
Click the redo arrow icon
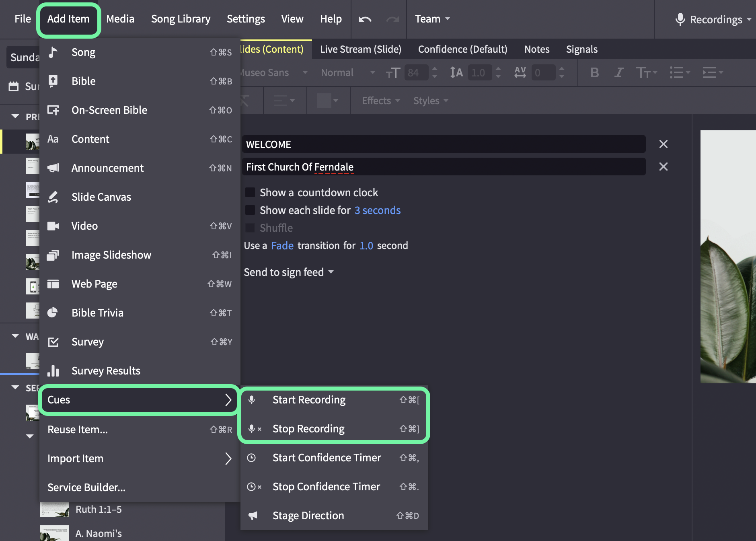(x=392, y=19)
